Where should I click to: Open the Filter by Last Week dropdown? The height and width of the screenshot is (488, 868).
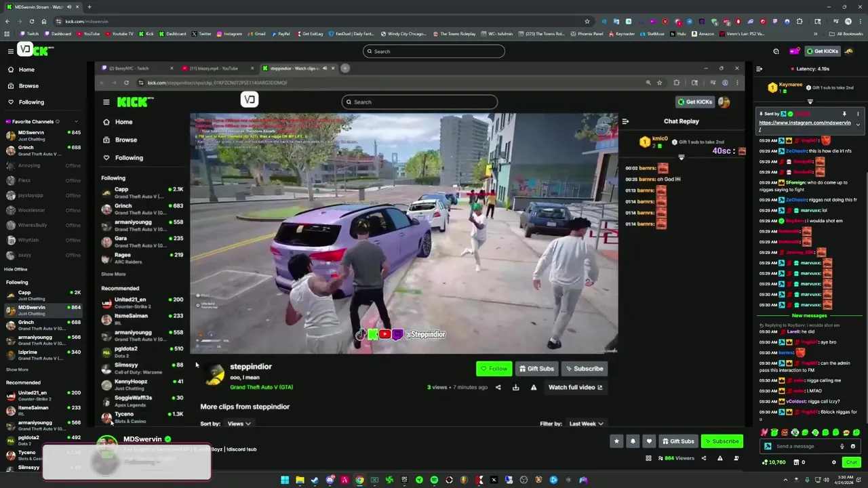click(x=586, y=424)
